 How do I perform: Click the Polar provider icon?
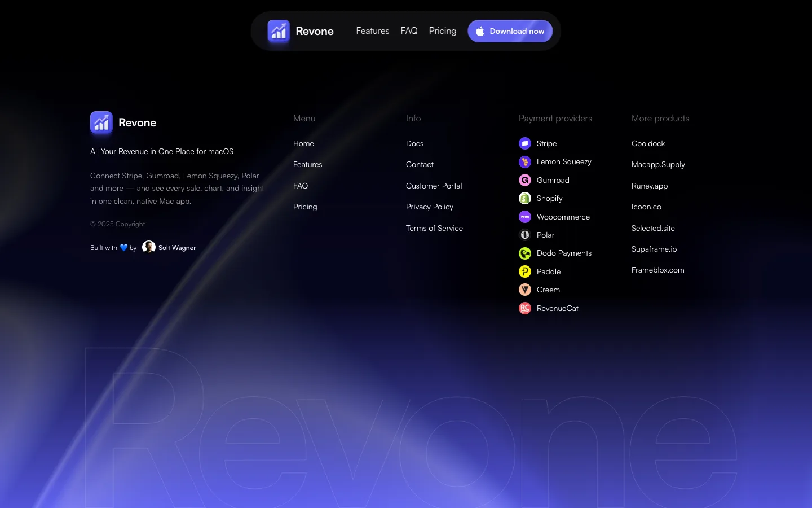[525, 235]
